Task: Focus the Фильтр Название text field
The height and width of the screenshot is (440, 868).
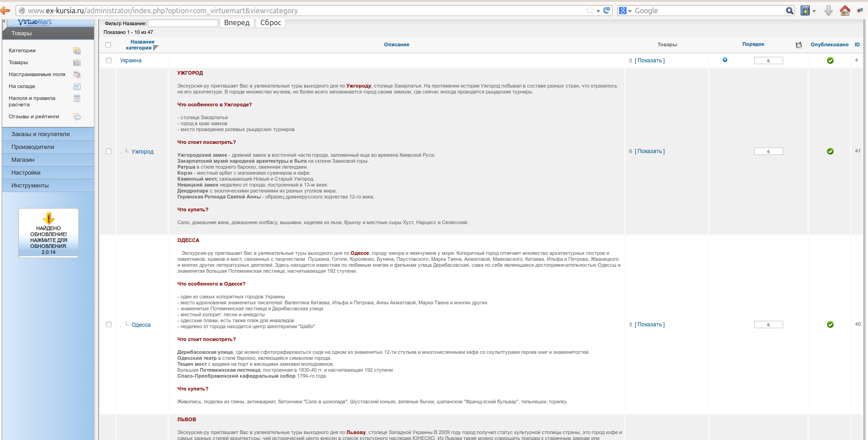Action: tap(183, 23)
